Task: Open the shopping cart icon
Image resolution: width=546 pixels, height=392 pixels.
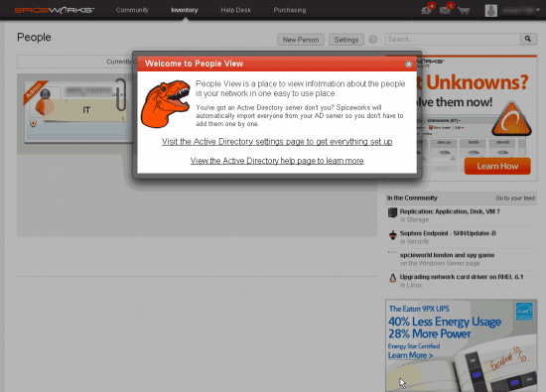Action: [x=464, y=10]
